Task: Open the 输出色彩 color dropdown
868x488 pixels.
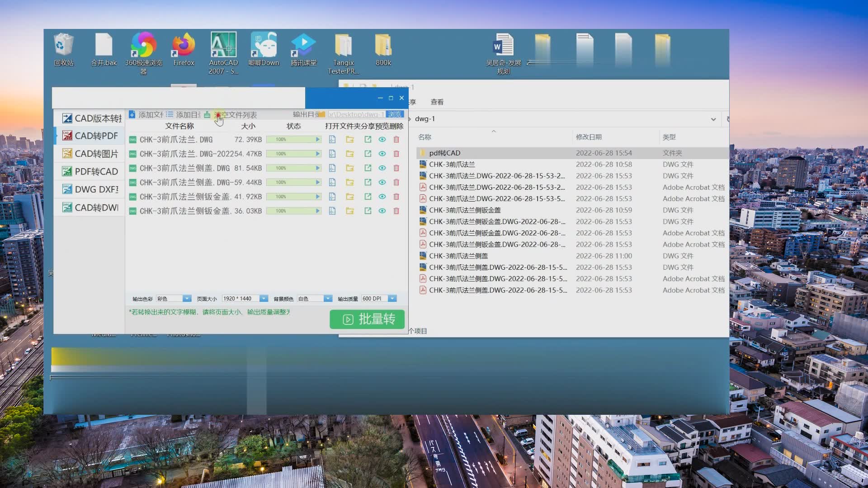Action: 186,299
